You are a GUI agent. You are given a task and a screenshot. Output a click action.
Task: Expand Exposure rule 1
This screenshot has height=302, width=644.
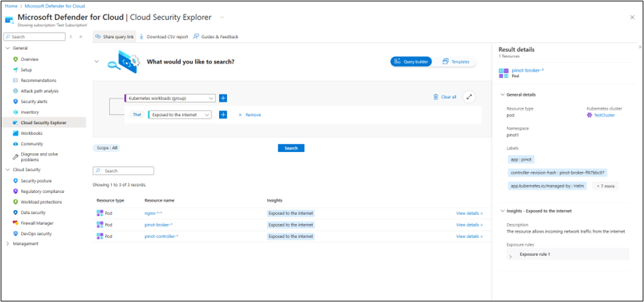click(x=510, y=256)
